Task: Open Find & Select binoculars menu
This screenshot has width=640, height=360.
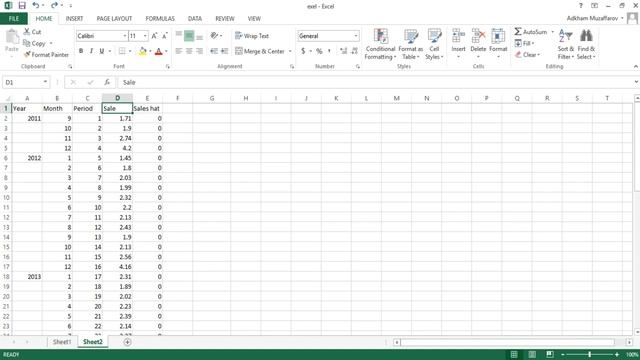Action: [x=586, y=44]
